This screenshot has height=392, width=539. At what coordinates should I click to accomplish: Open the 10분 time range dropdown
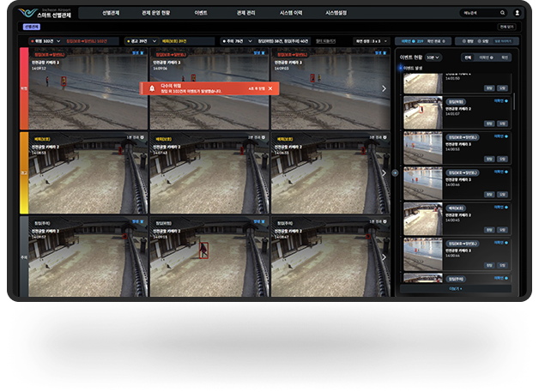tap(433, 57)
